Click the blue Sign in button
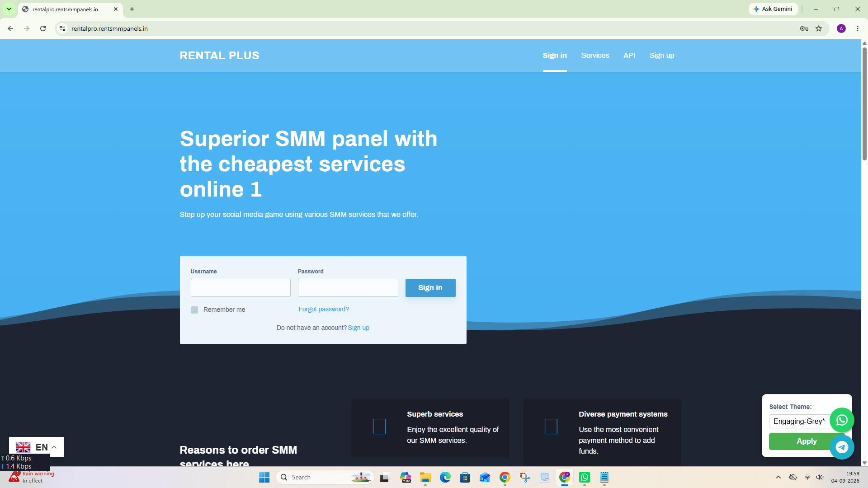868x488 pixels. click(430, 288)
